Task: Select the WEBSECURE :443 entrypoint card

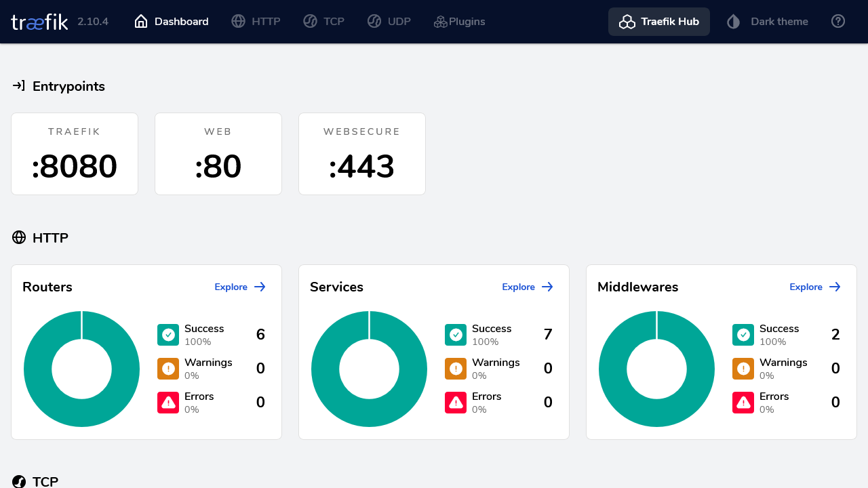Action: pyautogui.click(x=362, y=154)
